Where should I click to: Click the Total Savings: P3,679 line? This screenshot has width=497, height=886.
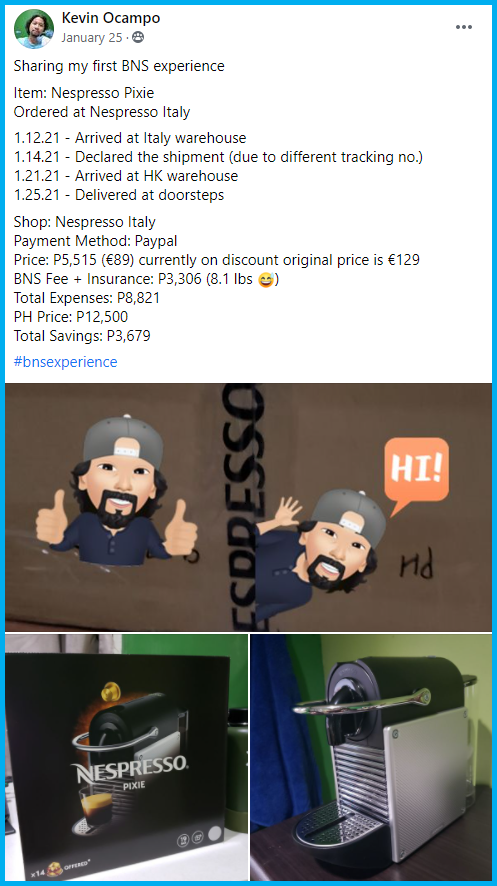(82, 336)
